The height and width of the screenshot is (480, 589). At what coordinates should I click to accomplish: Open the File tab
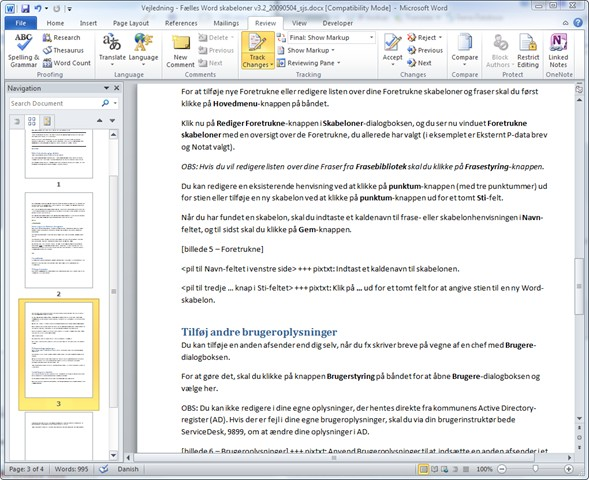click(x=21, y=23)
